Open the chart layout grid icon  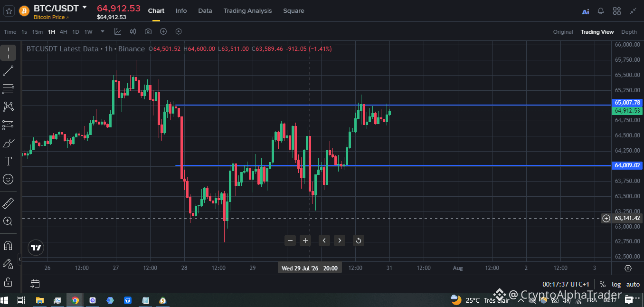pos(617,11)
